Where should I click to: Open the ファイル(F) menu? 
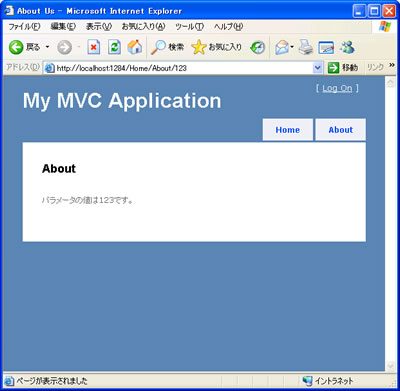pos(24,26)
